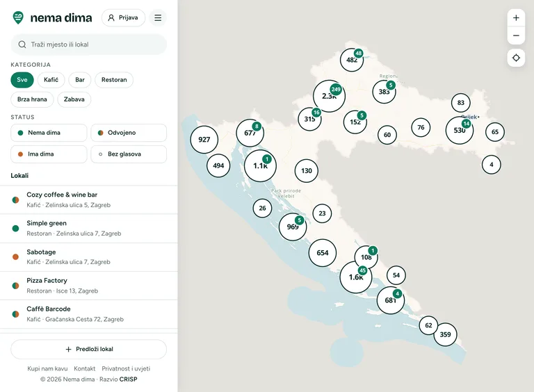Click the 927 map cluster

[x=204, y=140]
